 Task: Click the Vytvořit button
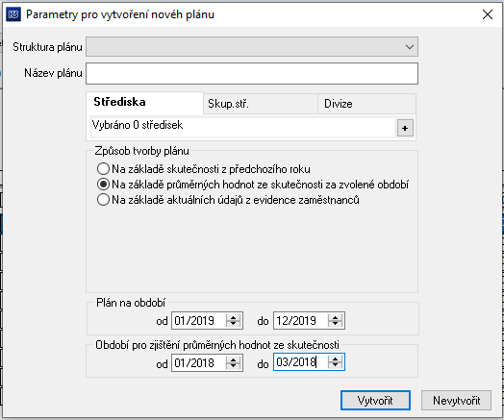[375, 401]
